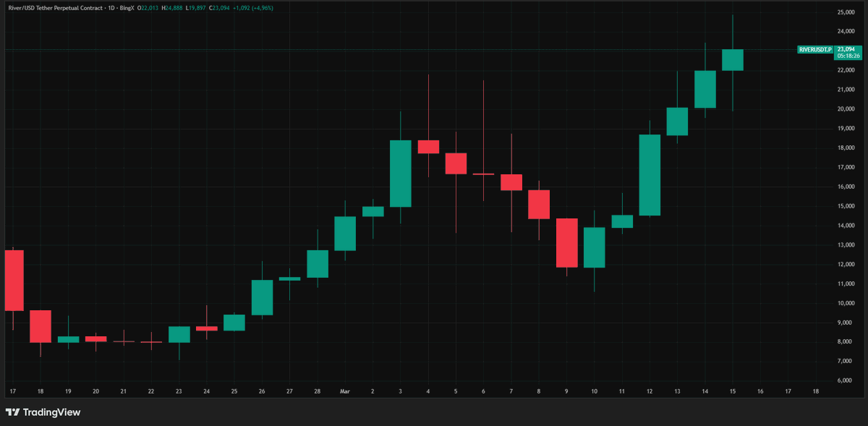Click the 12,000 price axis label
The width and height of the screenshot is (868, 426).
[x=846, y=264]
